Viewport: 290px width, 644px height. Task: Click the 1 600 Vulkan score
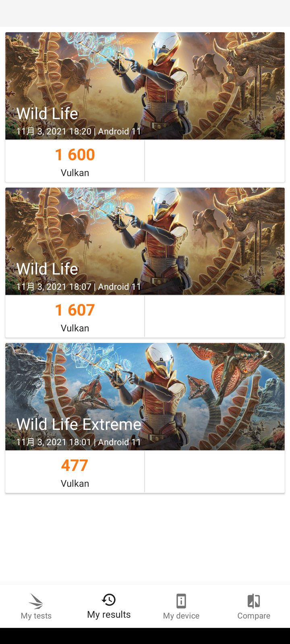click(75, 155)
